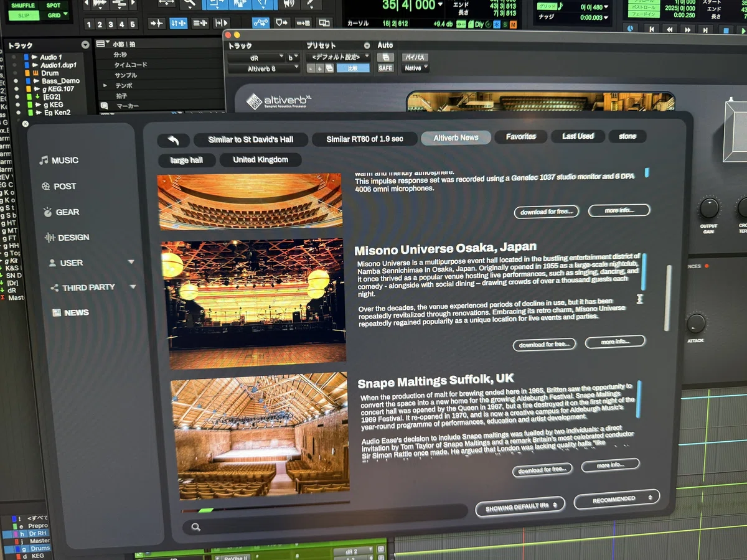Toggle the SAFE automation button
This screenshot has height=560, width=747.
386,68
